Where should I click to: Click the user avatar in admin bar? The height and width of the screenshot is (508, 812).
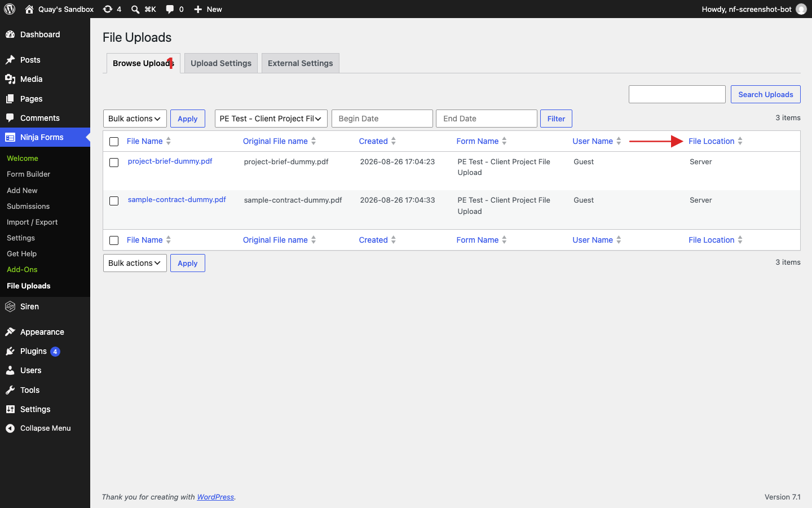click(801, 9)
